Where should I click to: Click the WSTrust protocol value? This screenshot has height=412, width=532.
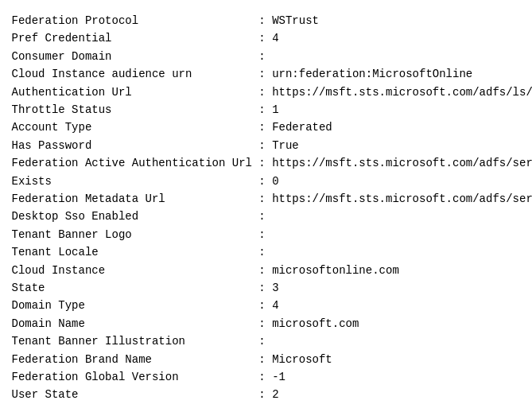tap(295, 21)
